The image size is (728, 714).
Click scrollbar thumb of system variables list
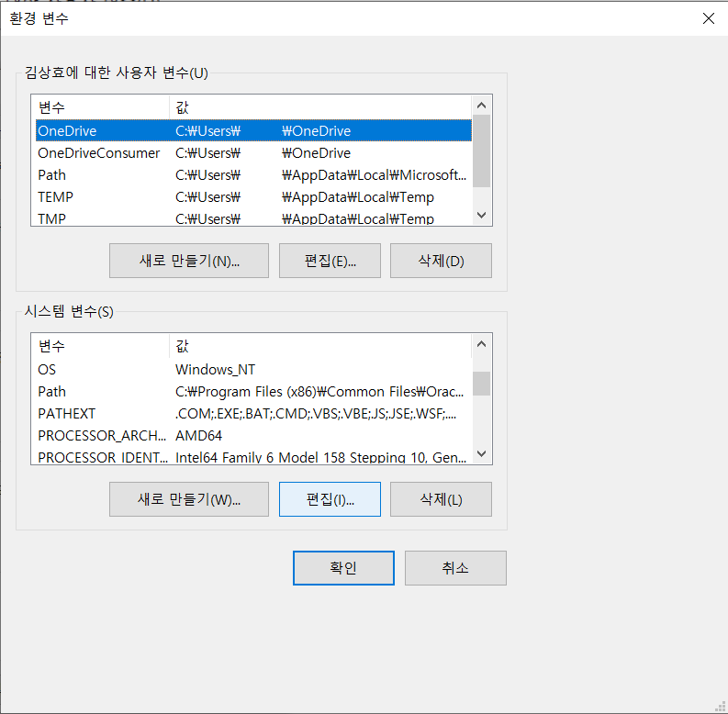(481, 384)
